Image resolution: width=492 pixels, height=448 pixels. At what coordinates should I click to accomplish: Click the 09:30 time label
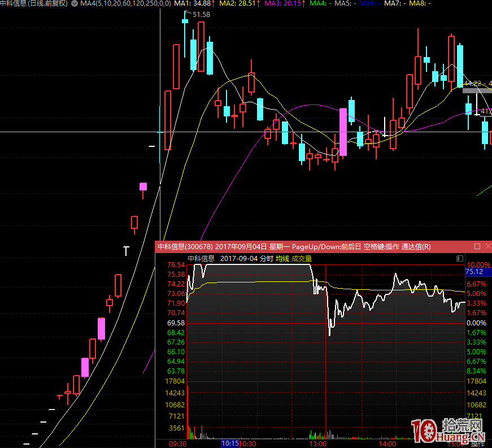(x=177, y=444)
